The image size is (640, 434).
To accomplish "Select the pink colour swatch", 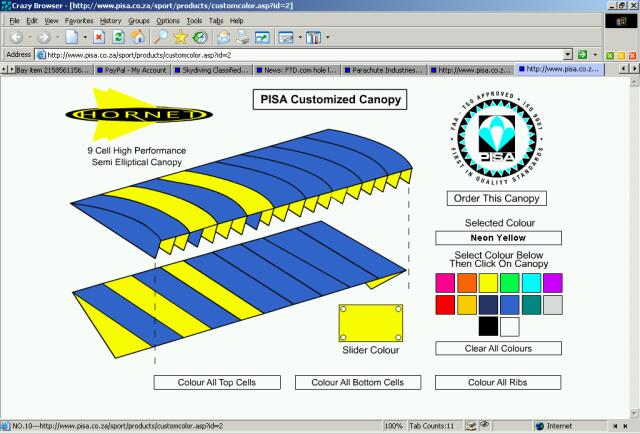I will point(445,283).
